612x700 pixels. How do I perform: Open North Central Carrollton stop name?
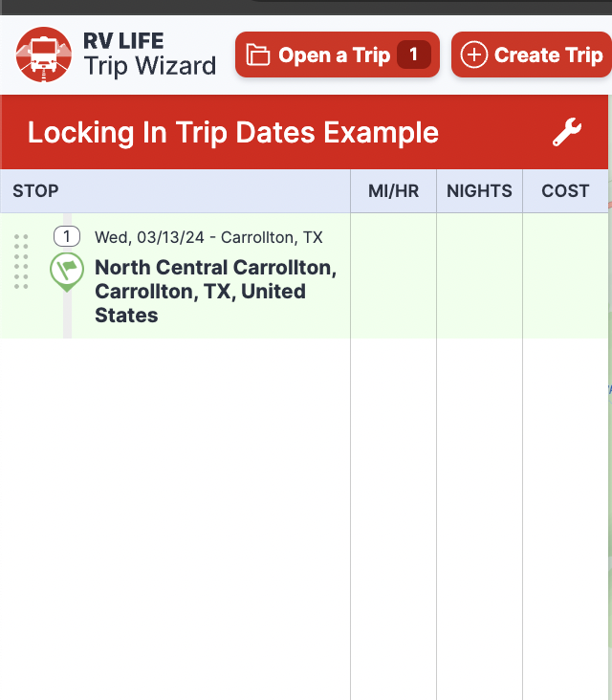point(215,291)
